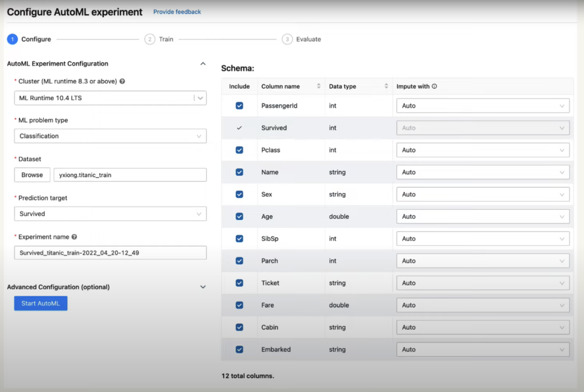Sort by Data type arrows icon

[386, 86]
